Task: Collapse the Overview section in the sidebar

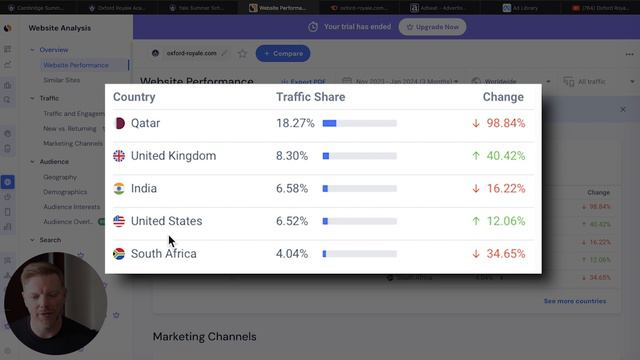Action: [32, 50]
